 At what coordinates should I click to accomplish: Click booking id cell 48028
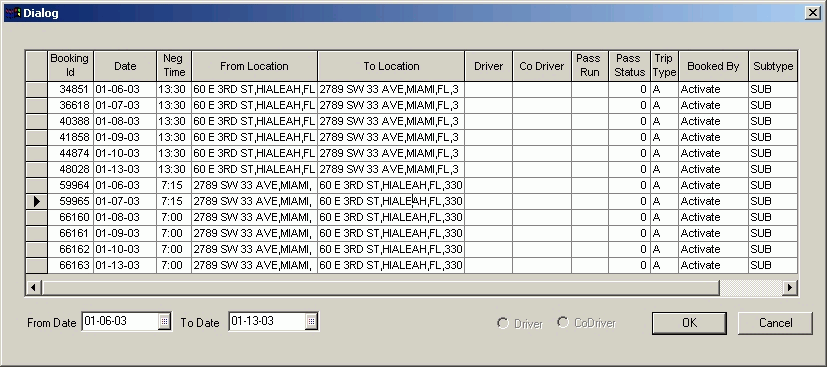(71, 169)
